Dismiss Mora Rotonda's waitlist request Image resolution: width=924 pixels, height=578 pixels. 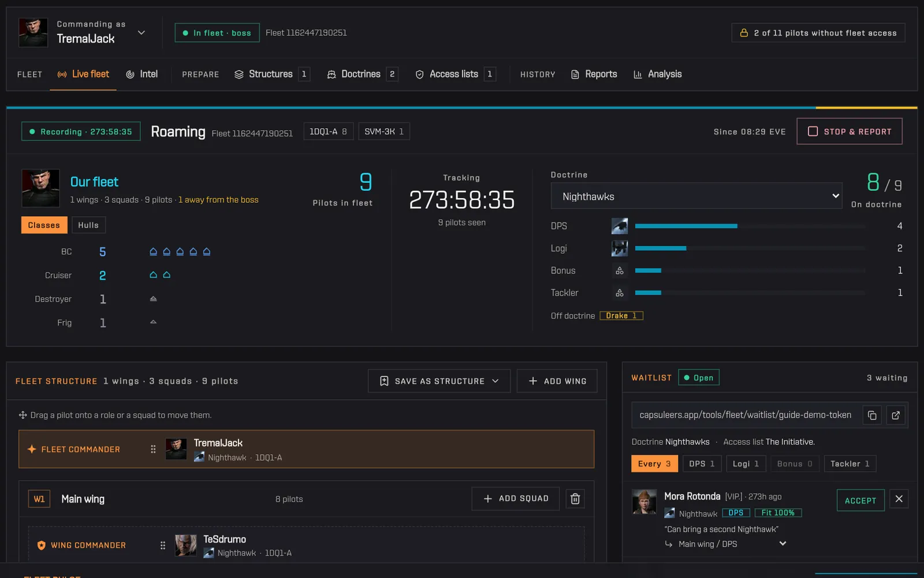899,499
